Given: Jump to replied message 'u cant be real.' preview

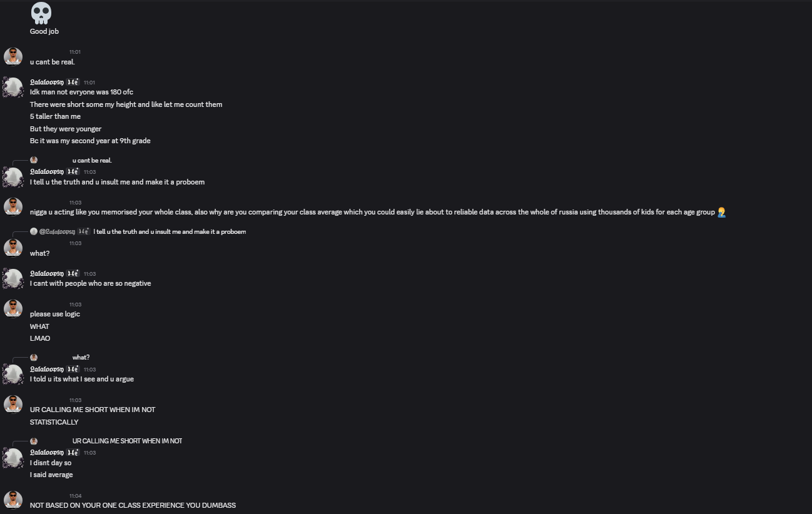Looking at the screenshot, I should click(92, 160).
